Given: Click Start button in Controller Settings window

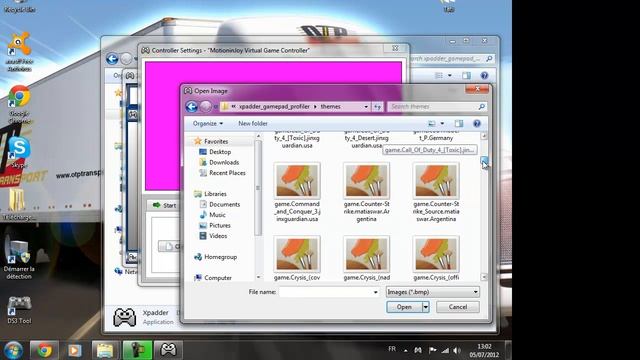Looking at the screenshot, I should click(164, 205).
